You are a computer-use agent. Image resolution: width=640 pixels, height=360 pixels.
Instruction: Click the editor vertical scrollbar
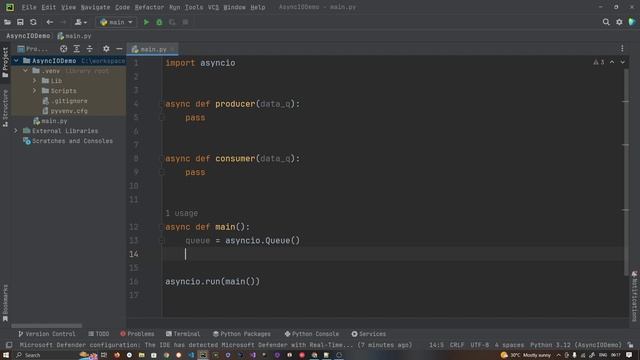626,171
